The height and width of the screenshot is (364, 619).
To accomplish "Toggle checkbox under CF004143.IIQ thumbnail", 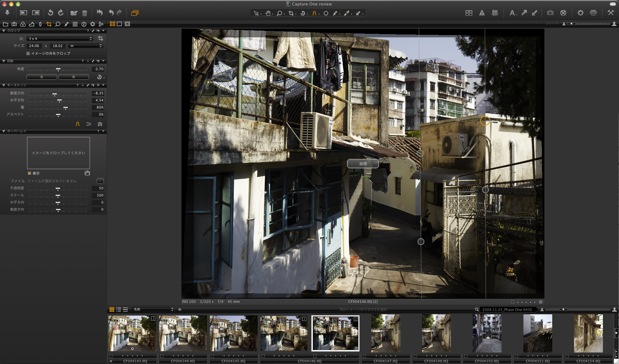I will point(111,356).
